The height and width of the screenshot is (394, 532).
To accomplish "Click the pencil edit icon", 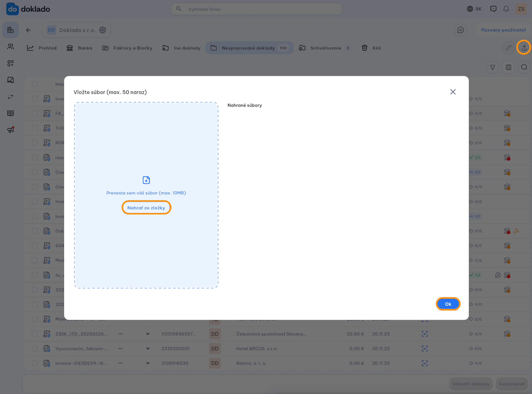I will [x=508, y=48].
